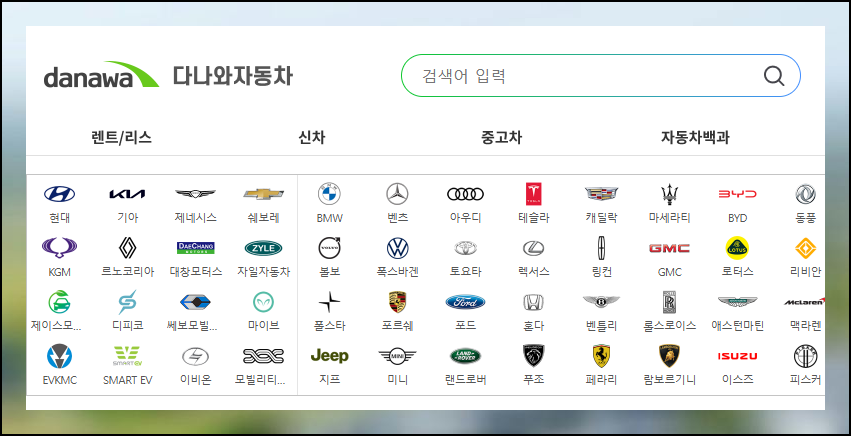Select the 포드 Ford logo

466,302
